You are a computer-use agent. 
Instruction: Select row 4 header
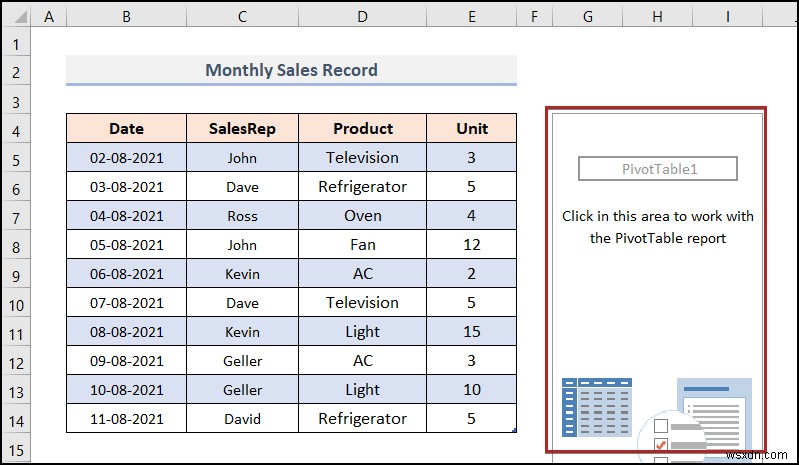coord(17,130)
